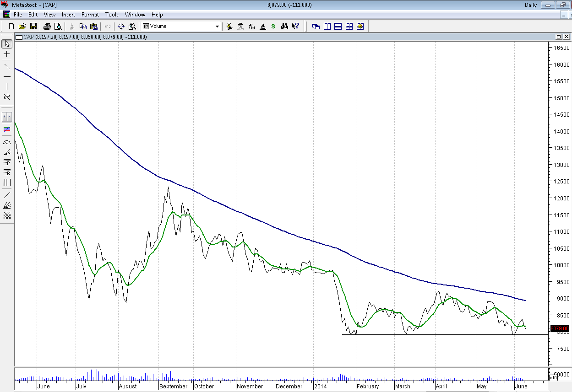This screenshot has height=392, width=572.
Task: Click the September label on date axis
Action: click(x=173, y=387)
